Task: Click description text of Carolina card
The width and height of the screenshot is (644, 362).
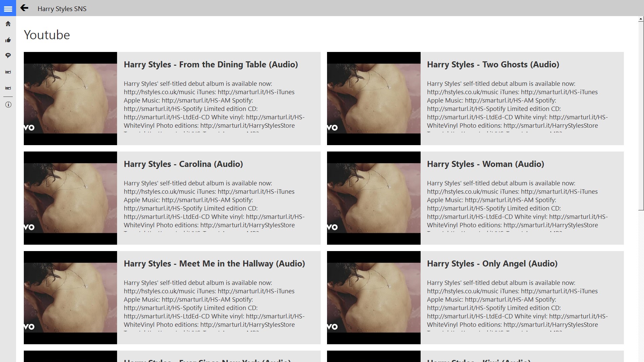Action: click(214, 206)
